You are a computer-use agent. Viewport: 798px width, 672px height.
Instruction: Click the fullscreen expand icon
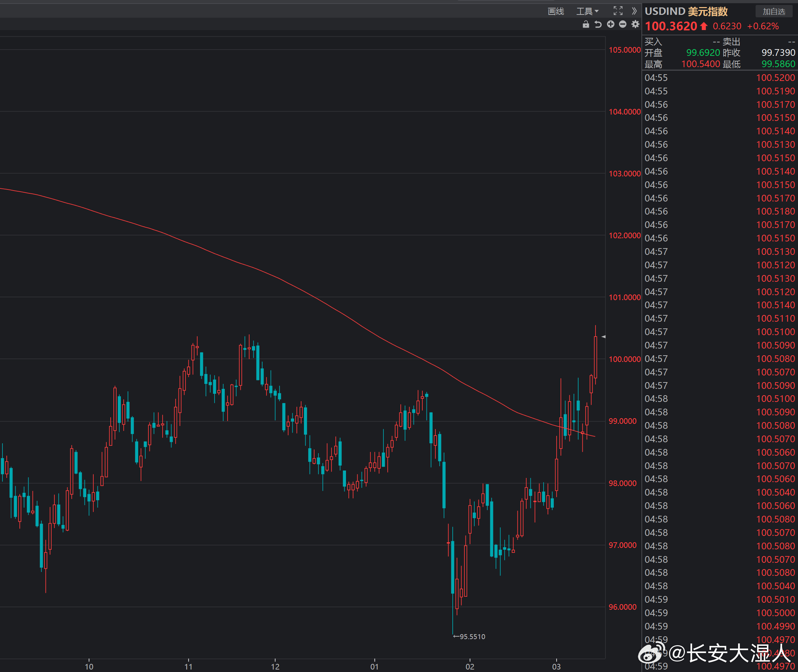click(618, 11)
